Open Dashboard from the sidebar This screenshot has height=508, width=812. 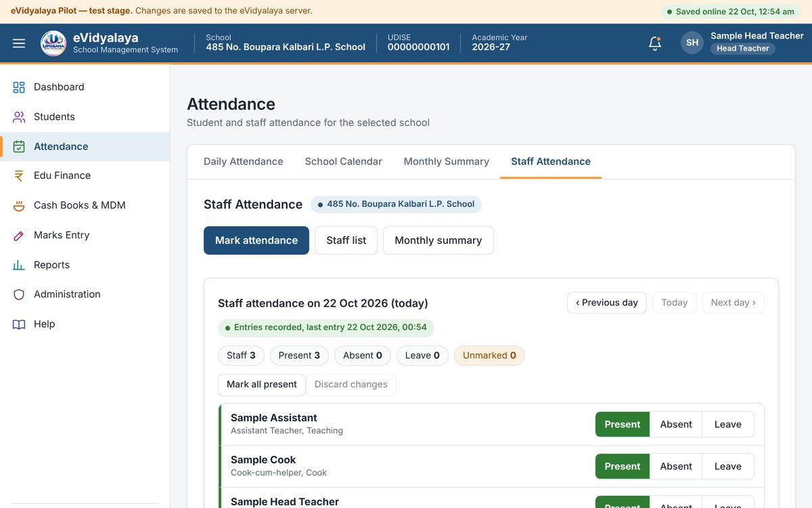coord(85,87)
